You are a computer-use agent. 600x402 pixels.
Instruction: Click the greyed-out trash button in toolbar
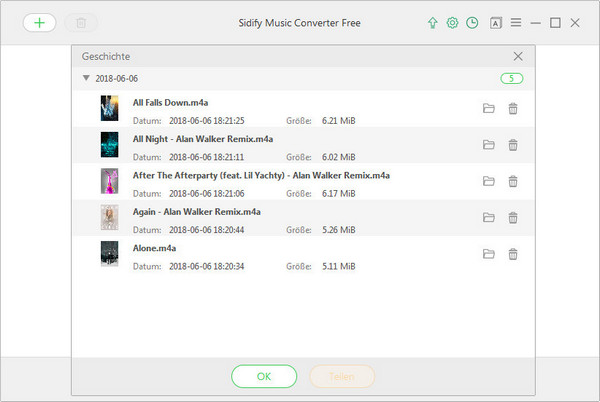81,23
